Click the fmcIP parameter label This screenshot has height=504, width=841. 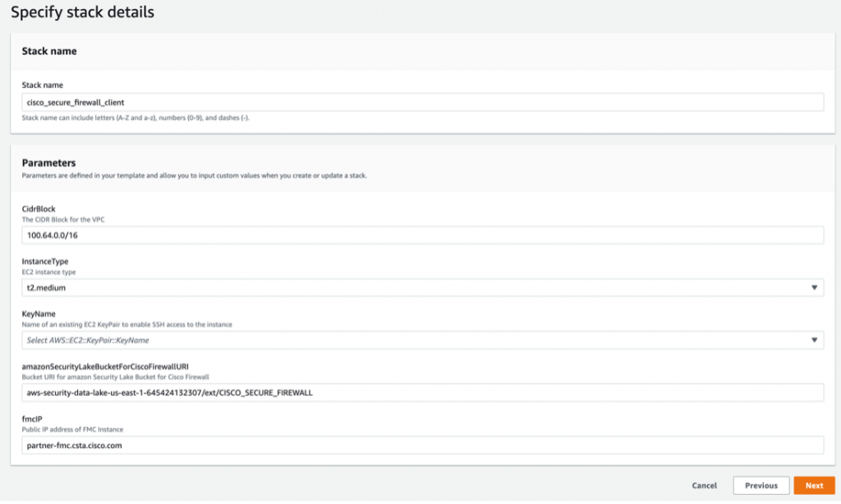pos(32,419)
